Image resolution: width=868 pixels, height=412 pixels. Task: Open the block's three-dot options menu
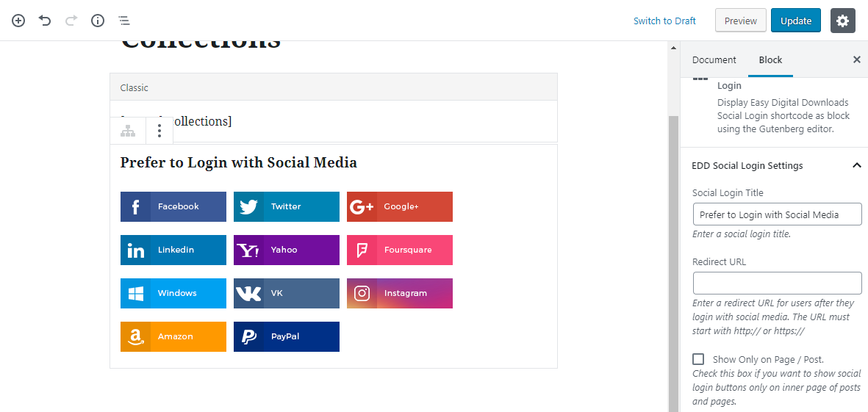(x=159, y=131)
